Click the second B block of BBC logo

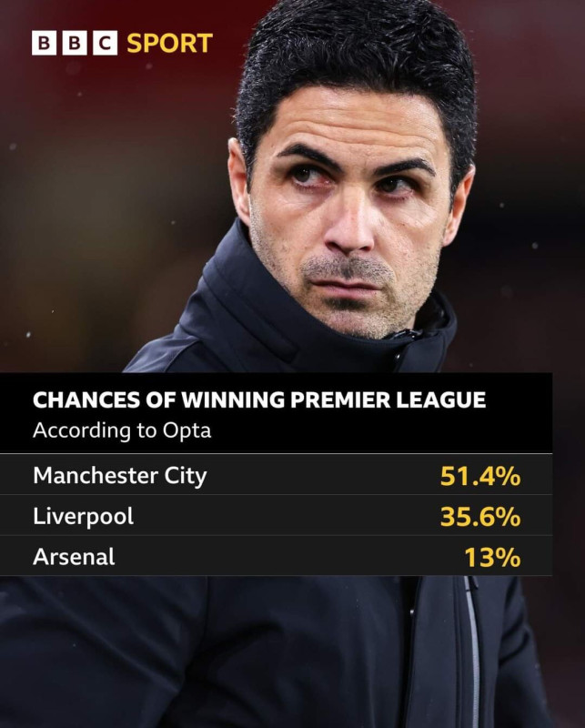click(x=75, y=43)
